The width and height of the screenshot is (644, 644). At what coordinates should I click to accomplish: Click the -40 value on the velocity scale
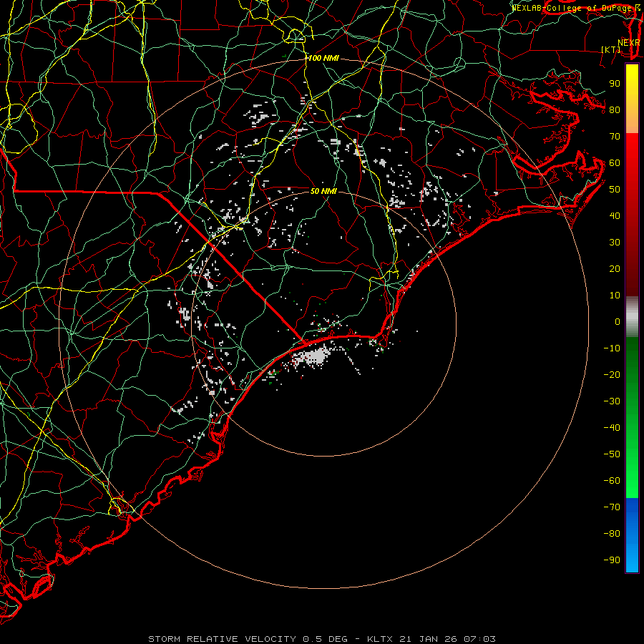(612, 428)
